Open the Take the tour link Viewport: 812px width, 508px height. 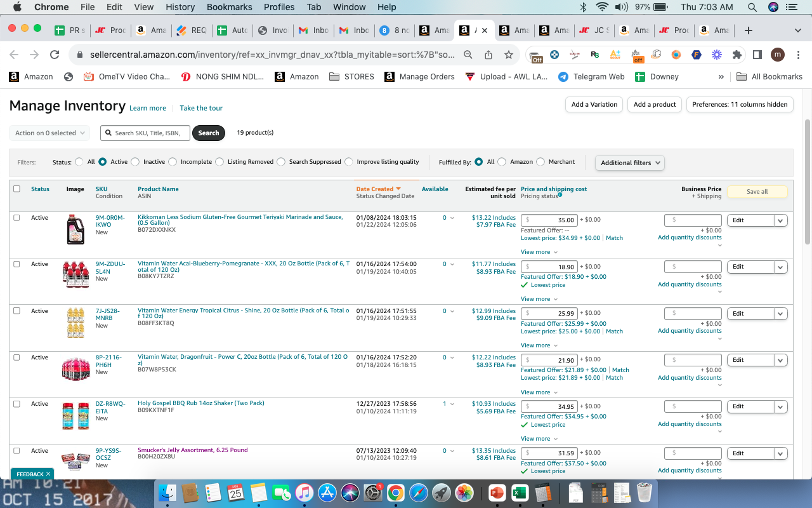click(x=201, y=108)
